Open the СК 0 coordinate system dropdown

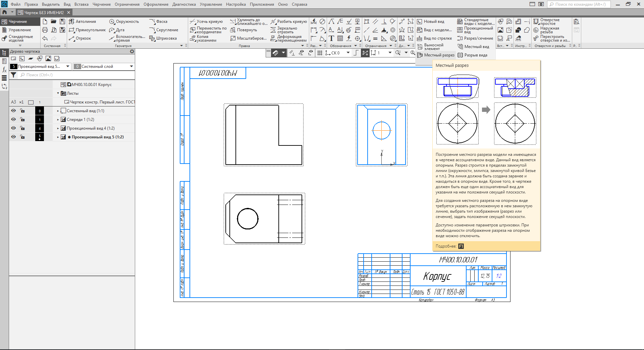(x=348, y=53)
